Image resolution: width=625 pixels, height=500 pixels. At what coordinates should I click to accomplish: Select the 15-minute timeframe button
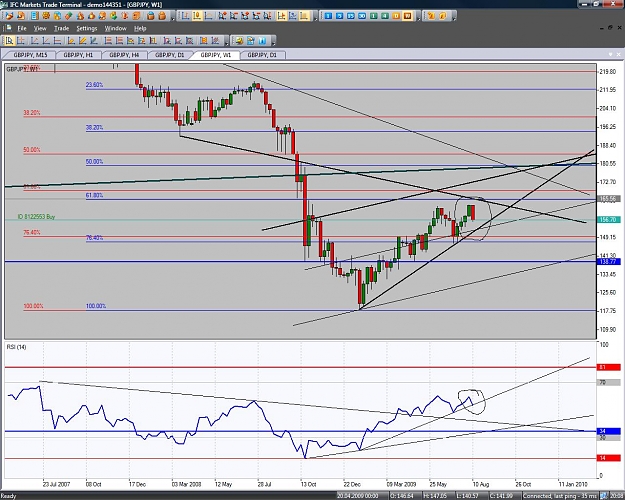351,16
